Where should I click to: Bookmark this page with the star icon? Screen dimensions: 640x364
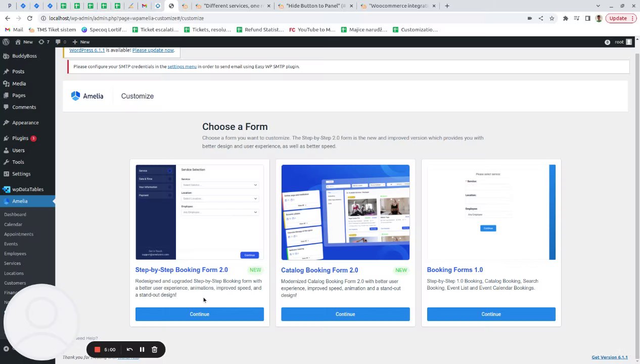tap(552, 18)
